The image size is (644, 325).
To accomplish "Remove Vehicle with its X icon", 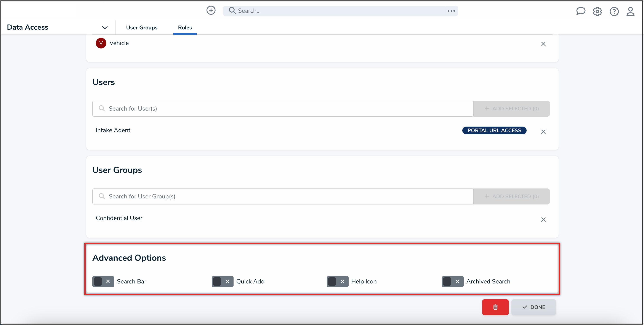I will click(543, 44).
